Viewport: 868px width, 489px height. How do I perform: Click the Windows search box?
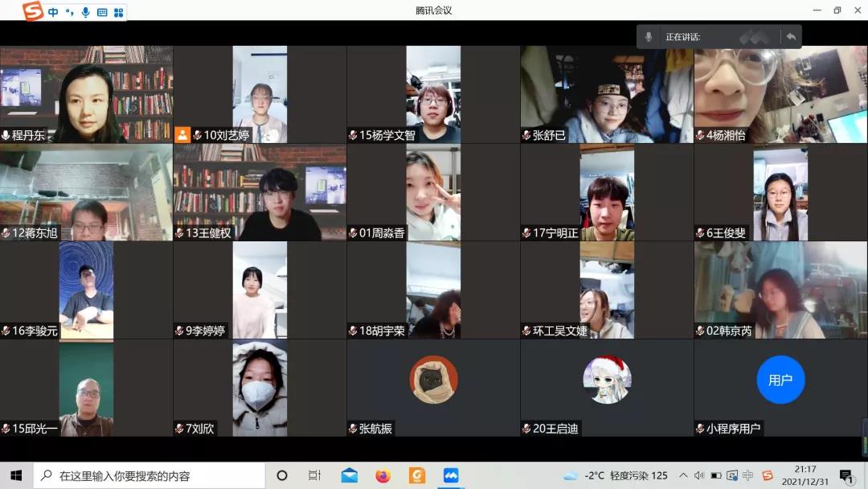pyautogui.click(x=149, y=475)
